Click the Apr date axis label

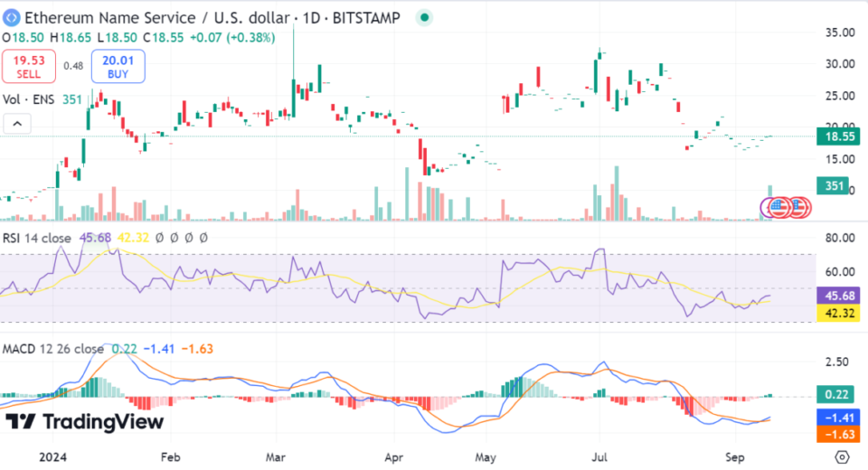393,457
